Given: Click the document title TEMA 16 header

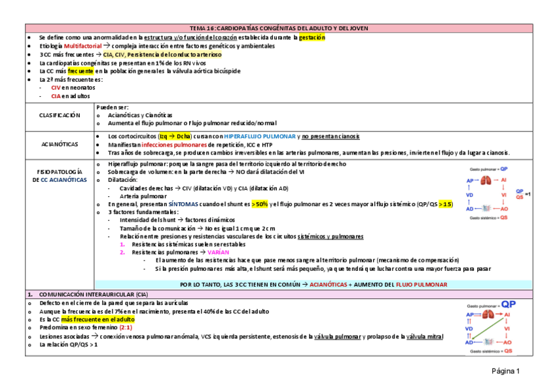Looking at the screenshot, I should click(278, 29).
